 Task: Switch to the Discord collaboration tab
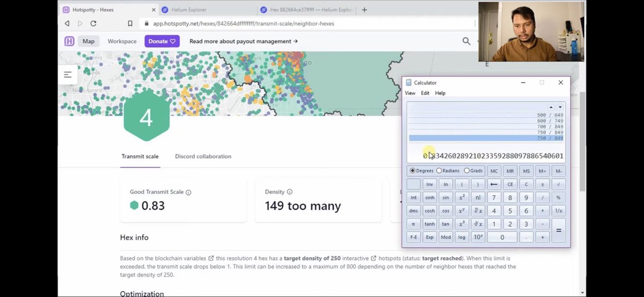(x=203, y=157)
